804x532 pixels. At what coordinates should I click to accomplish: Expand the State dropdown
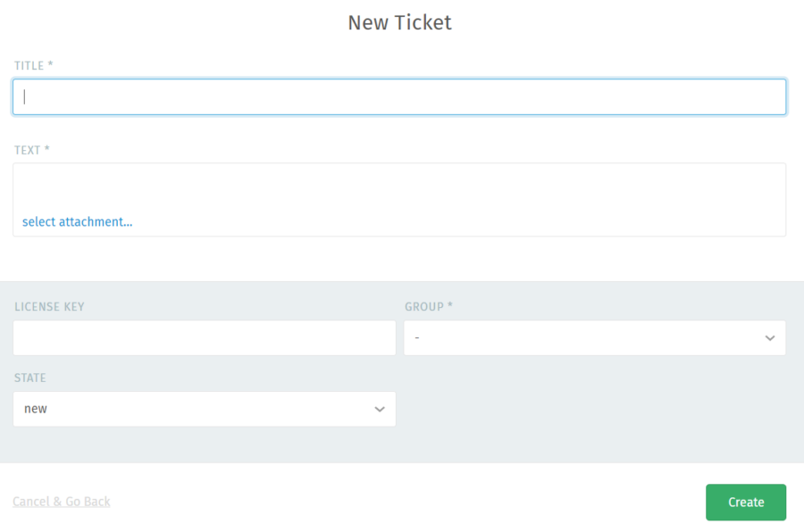tap(204, 409)
